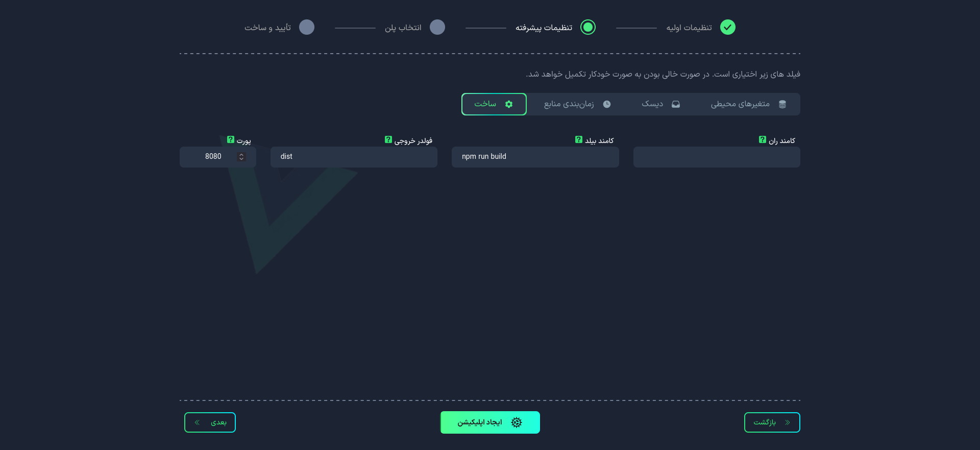The height and width of the screenshot is (450, 980).
Task: Click the ایجاد اپلیکیشن button
Action: point(490,422)
